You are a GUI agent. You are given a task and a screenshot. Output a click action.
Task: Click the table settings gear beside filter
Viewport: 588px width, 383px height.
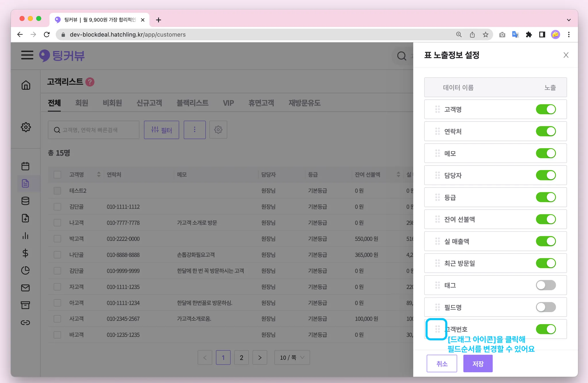218,130
